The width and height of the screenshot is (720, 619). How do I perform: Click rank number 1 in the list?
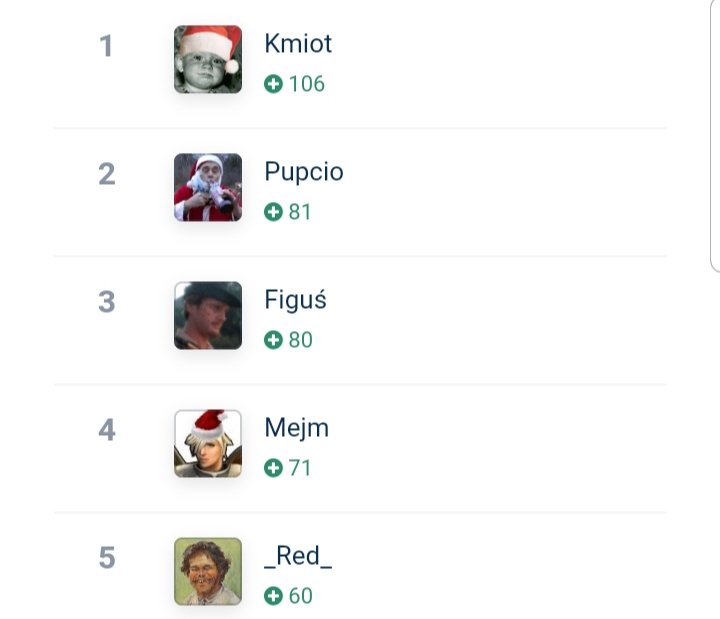click(106, 46)
